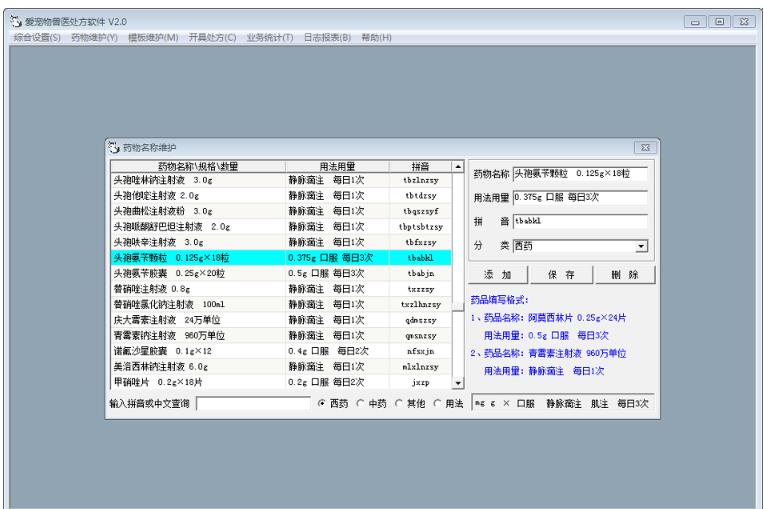764x509 pixels.
Task: Insert the 口服 usage shortcut
Action: (x=525, y=403)
